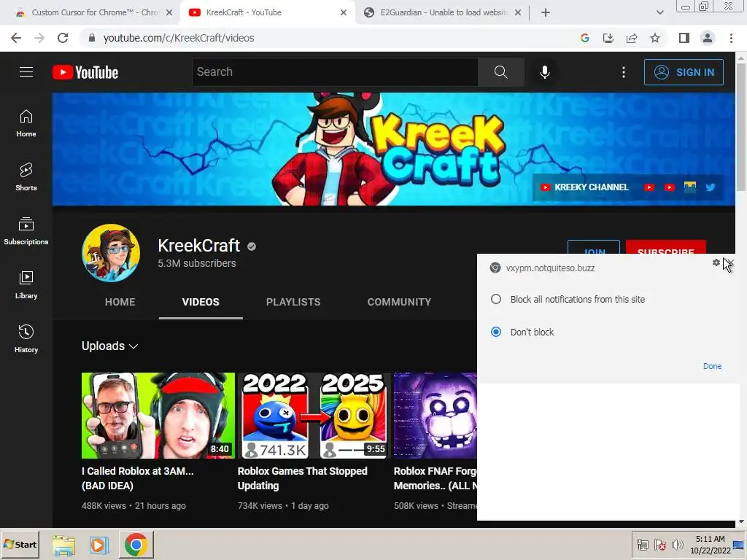
Task: Click the install app icon in address bar
Action: pyautogui.click(x=608, y=38)
